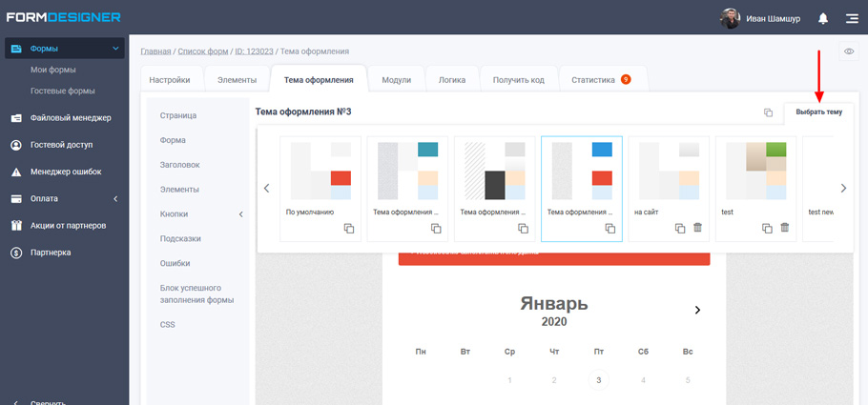This screenshot has height=405, width=868.
Task: Select the Форма settings section
Action: pos(173,140)
